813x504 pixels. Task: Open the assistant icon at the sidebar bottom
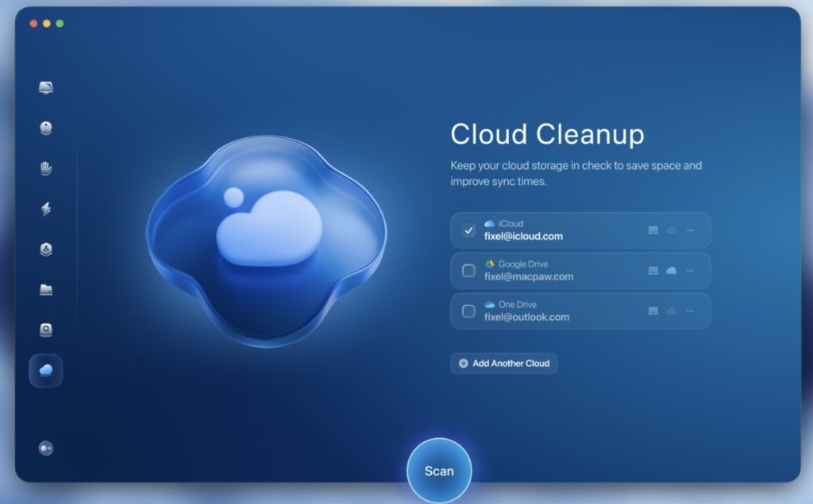coord(46,448)
